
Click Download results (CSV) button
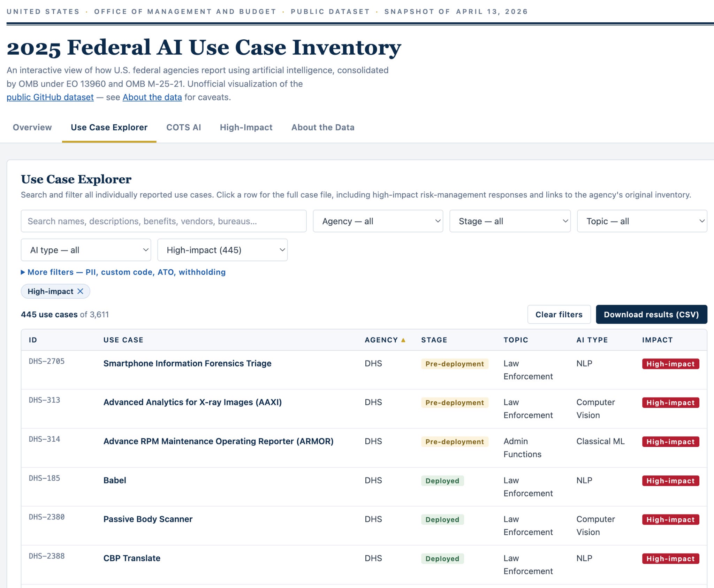point(651,314)
